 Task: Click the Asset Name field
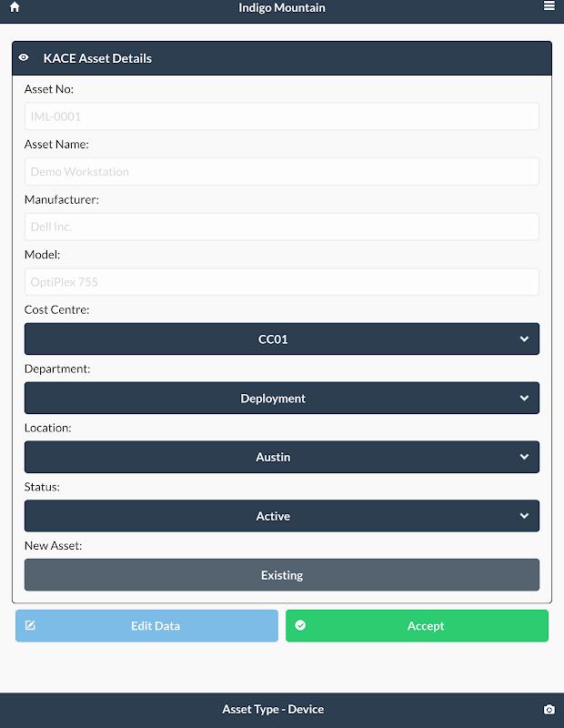point(281,172)
